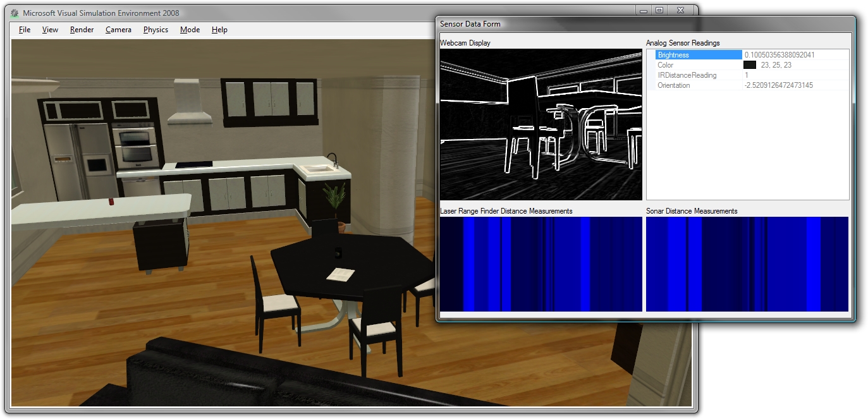
Task: Click the Laser Range Finder visualization
Action: (541, 264)
